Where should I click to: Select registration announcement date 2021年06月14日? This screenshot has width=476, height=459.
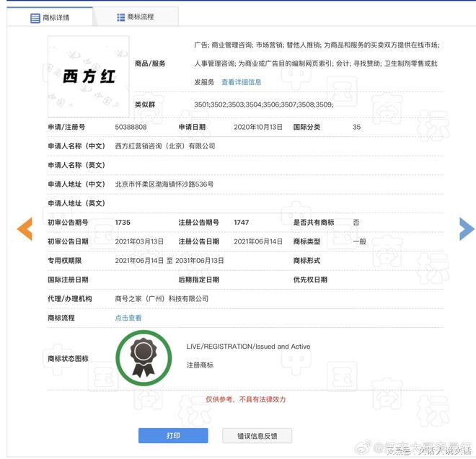click(258, 241)
